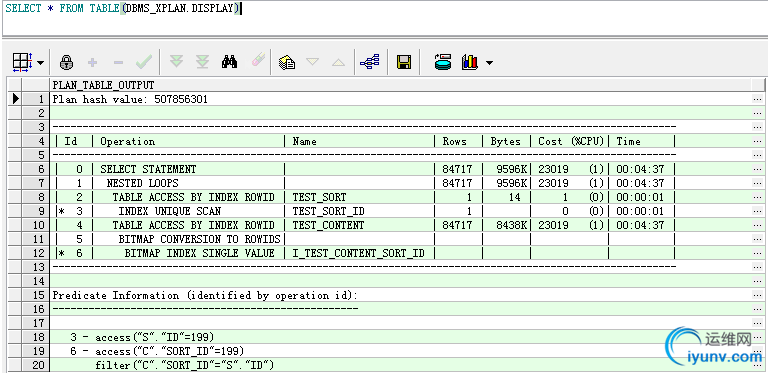Select row header number 6
The width and height of the screenshot is (768, 373).
[35, 169]
